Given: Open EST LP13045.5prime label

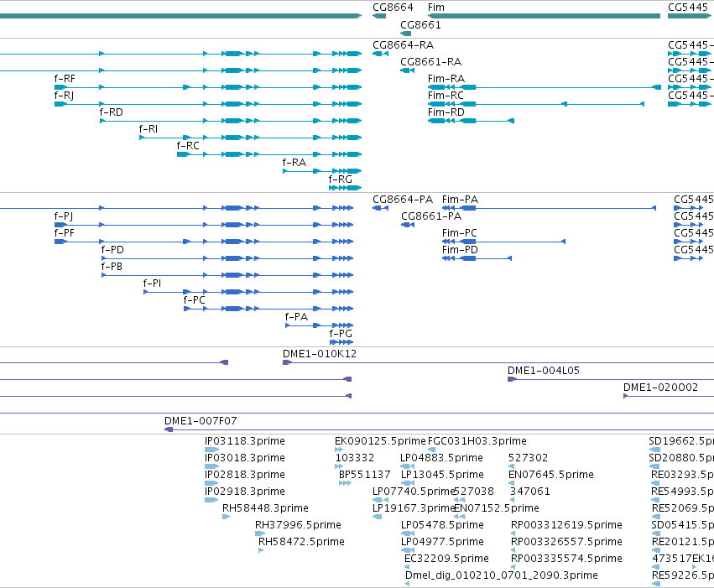Looking at the screenshot, I should (442, 475).
